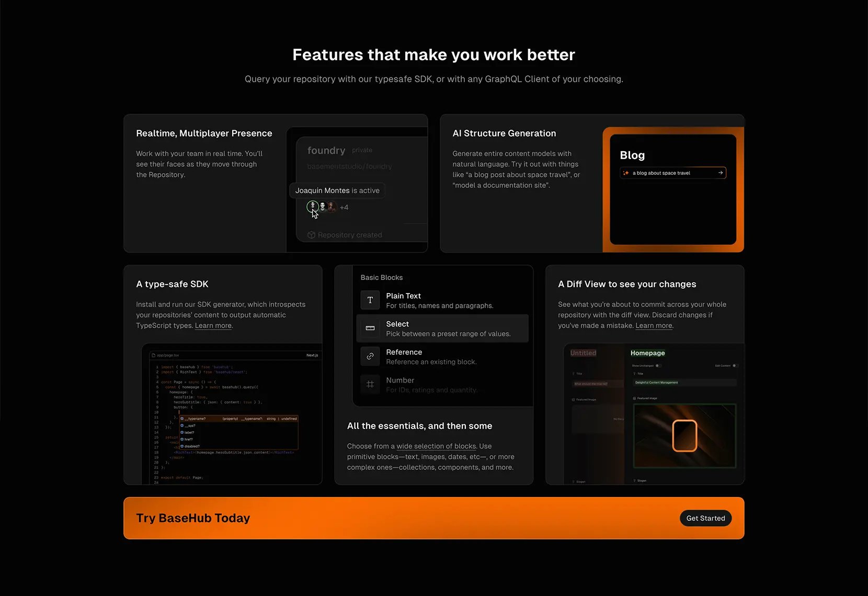Click the Featured Image icon in Homepage column
868x596 pixels.
(634, 398)
